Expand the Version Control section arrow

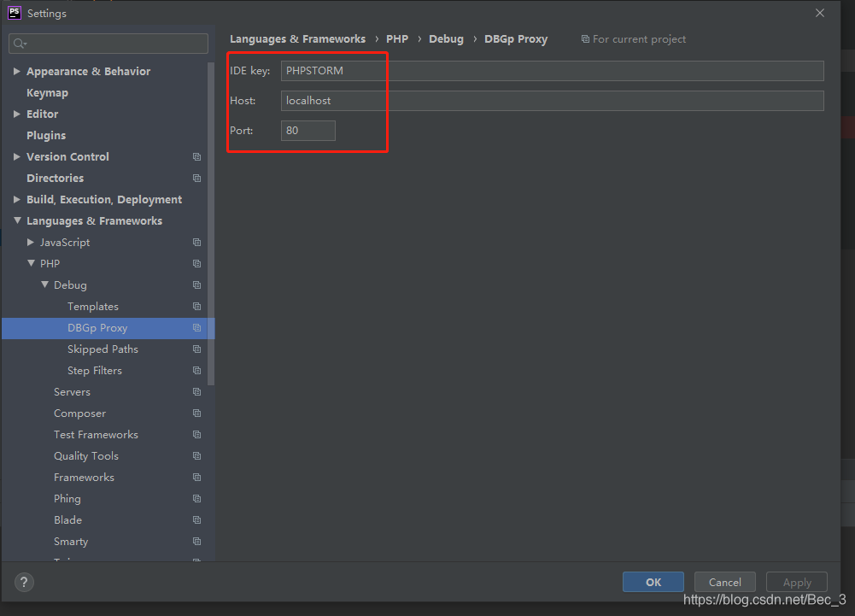(x=17, y=156)
